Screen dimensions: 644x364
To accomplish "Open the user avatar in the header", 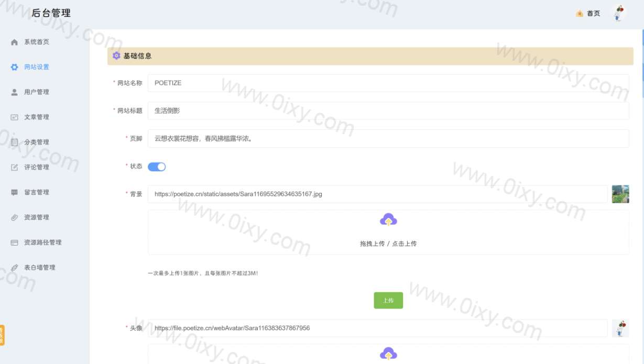I will click(x=620, y=13).
